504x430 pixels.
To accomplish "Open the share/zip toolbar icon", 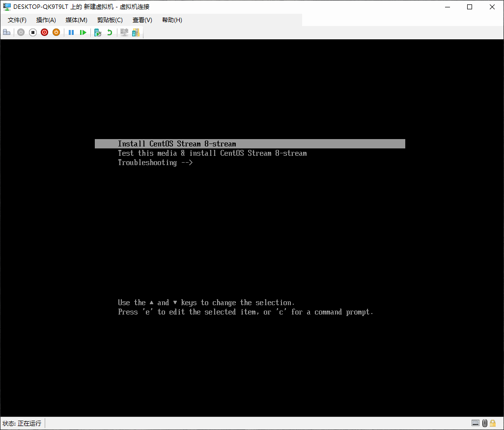I will pyautogui.click(x=136, y=32).
